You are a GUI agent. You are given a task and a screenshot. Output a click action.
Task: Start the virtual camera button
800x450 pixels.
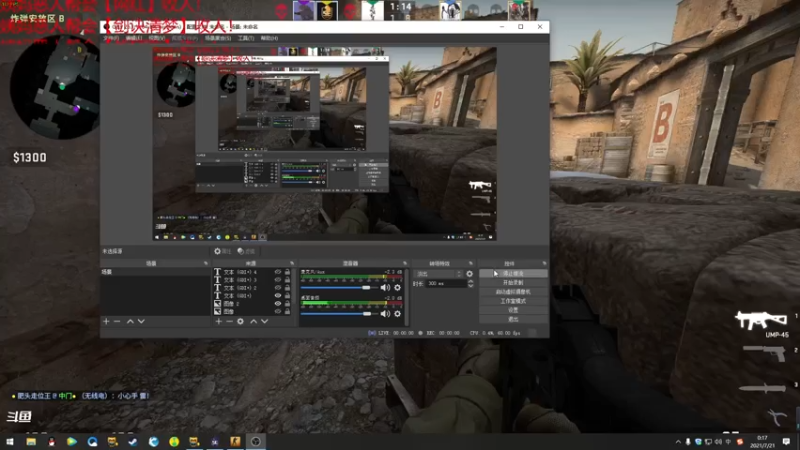pyautogui.click(x=513, y=292)
